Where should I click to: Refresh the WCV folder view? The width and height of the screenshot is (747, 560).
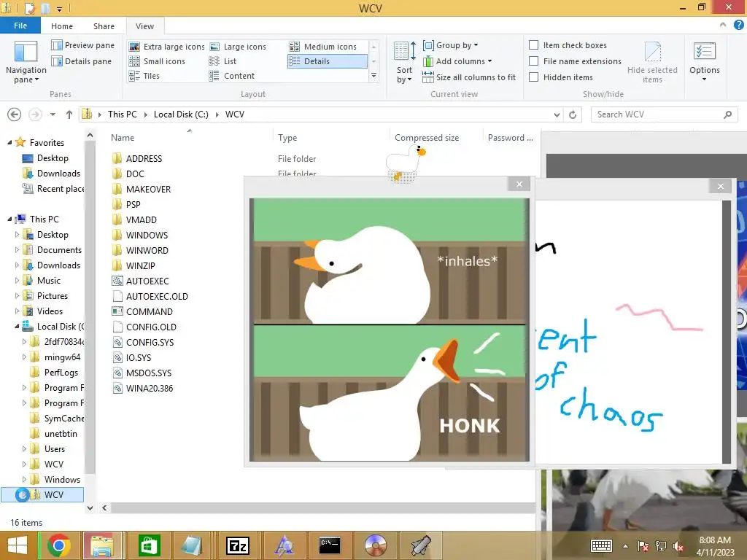pyautogui.click(x=573, y=114)
